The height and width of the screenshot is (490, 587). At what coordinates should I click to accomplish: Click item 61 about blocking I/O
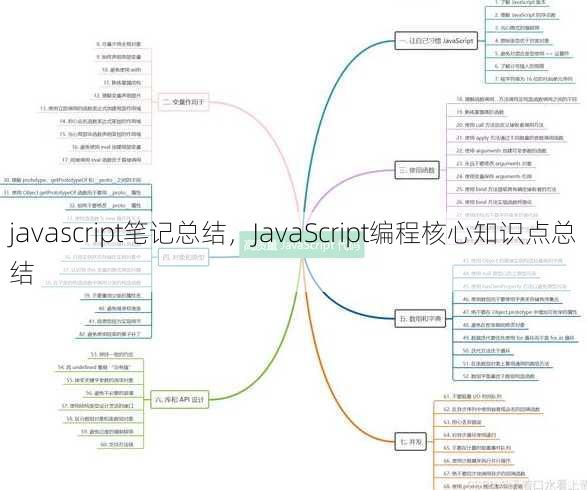pyautogui.click(x=472, y=396)
